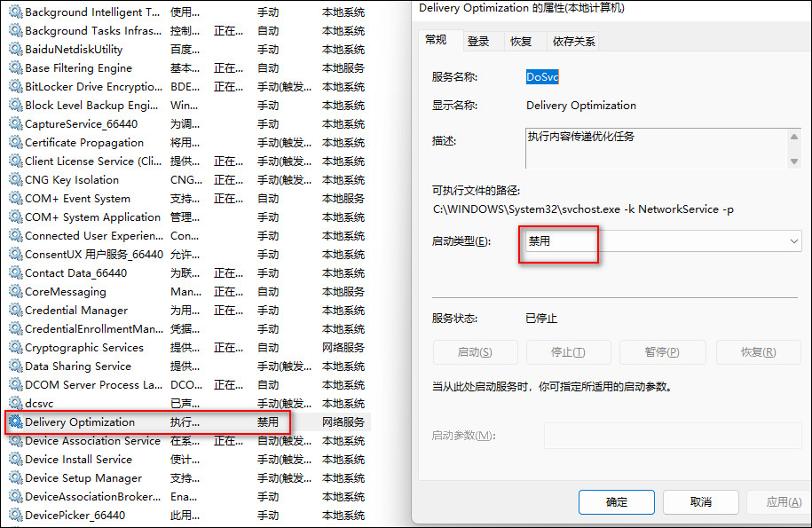The width and height of the screenshot is (812, 528).
Task: Click the Certificate Propagation service icon
Action: (16, 142)
